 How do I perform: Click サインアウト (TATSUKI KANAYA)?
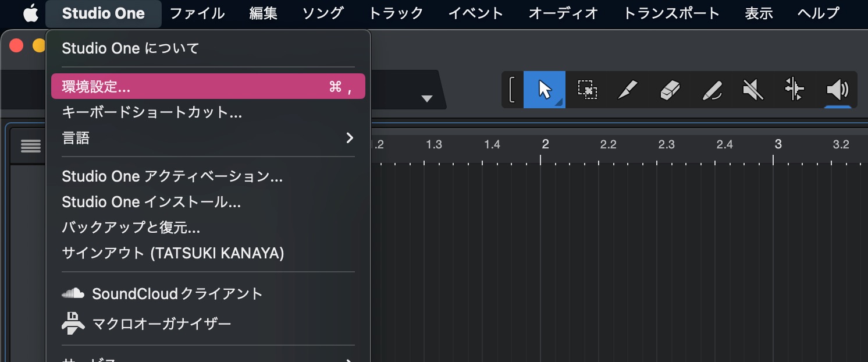[208, 253]
